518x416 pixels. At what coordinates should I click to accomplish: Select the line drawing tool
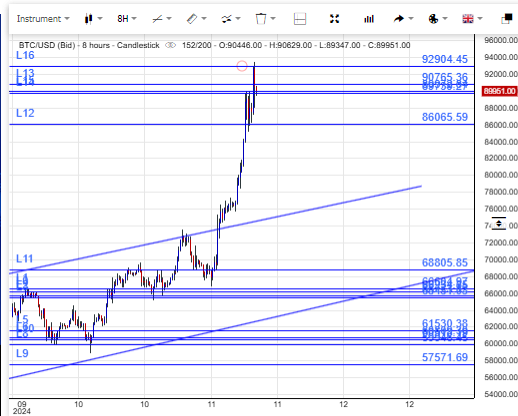pos(162,19)
